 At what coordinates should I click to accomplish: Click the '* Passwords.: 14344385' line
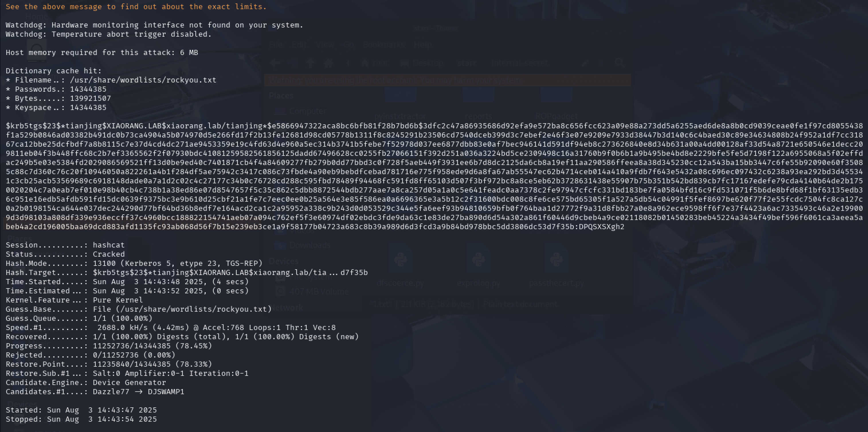[x=56, y=89]
